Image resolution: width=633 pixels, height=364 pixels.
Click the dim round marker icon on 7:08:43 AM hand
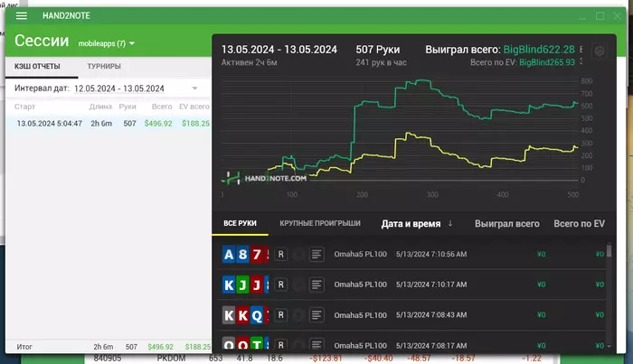point(298,315)
